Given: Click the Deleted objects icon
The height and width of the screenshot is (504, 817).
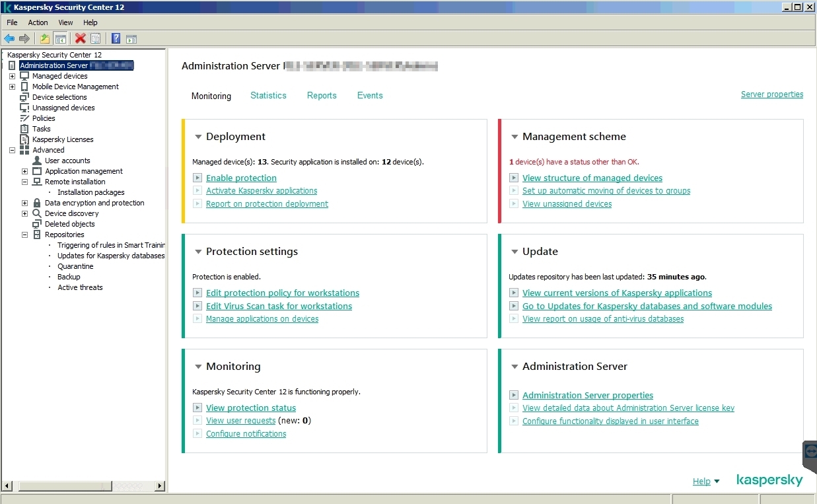Looking at the screenshot, I should 37,224.
